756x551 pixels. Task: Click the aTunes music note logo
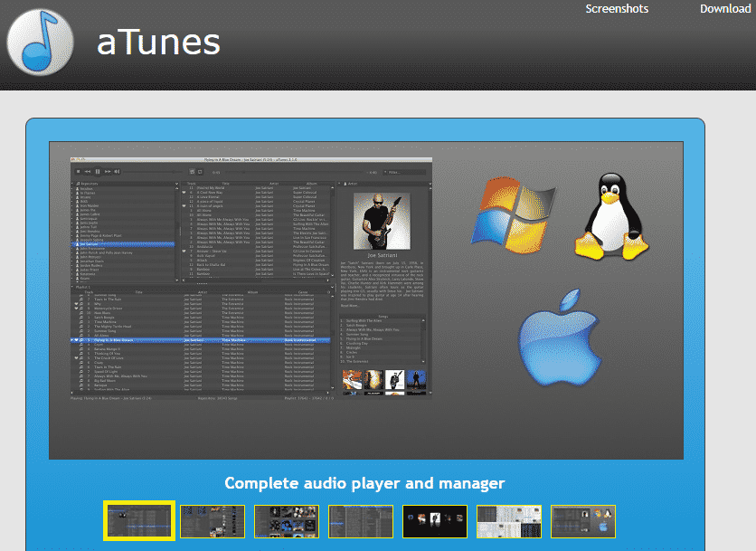click(41, 43)
